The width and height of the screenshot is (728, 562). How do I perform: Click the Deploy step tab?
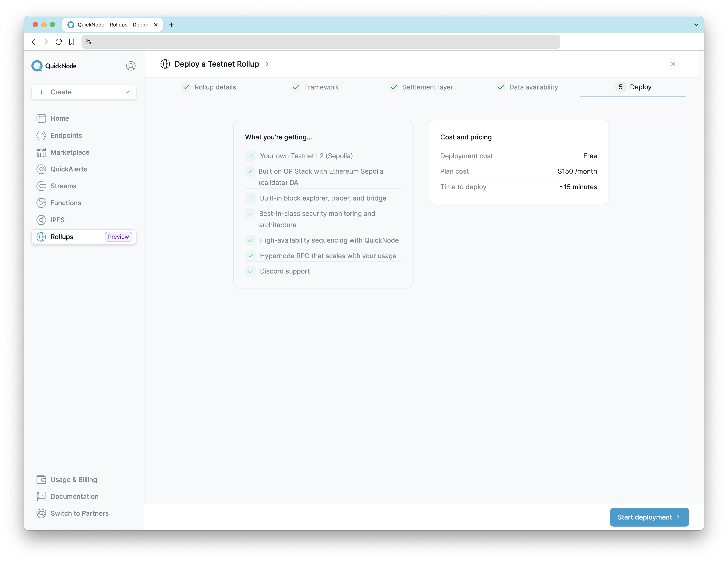point(634,87)
